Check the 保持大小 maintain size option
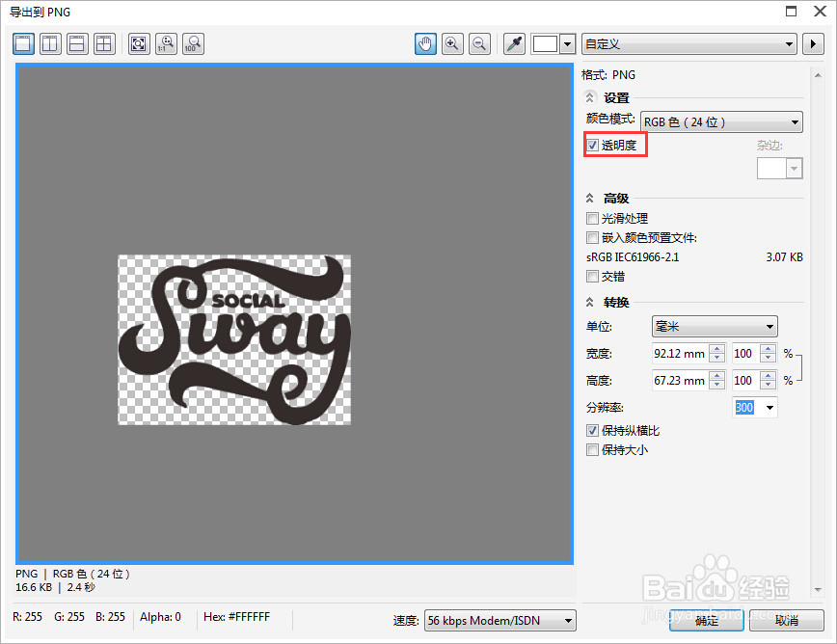The image size is (837, 644). [592, 449]
